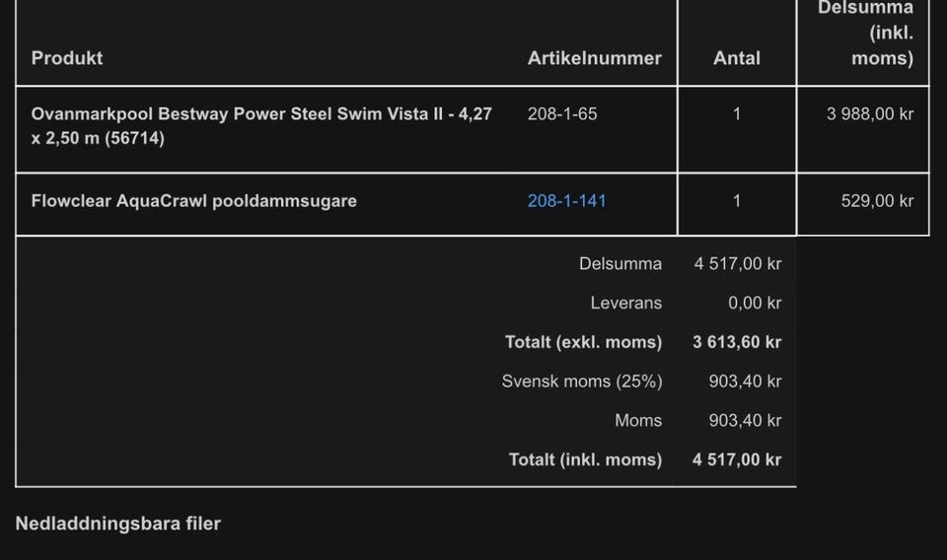Image resolution: width=947 pixels, height=560 pixels.
Task: Click the Antal column header
Action: tap(737, 58)
